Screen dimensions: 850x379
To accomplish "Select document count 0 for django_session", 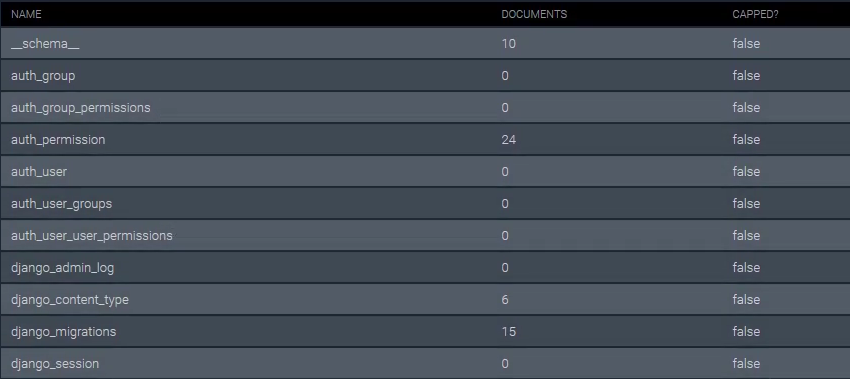I will tap(505, 364).
